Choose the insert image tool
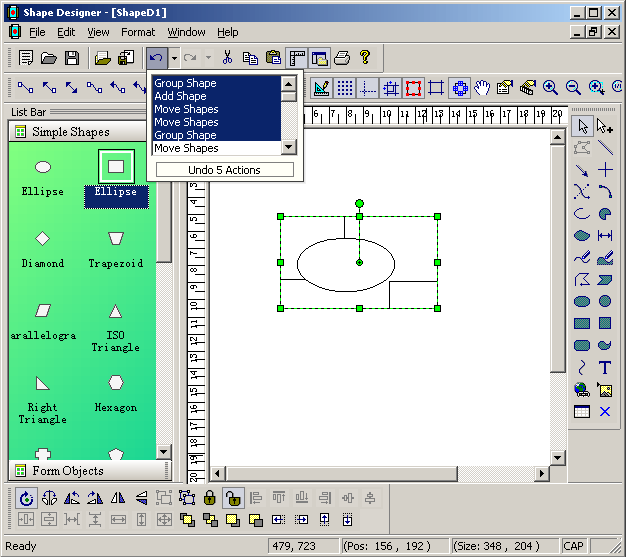This screenshot has width=626, height=557. tap(605, 390)
